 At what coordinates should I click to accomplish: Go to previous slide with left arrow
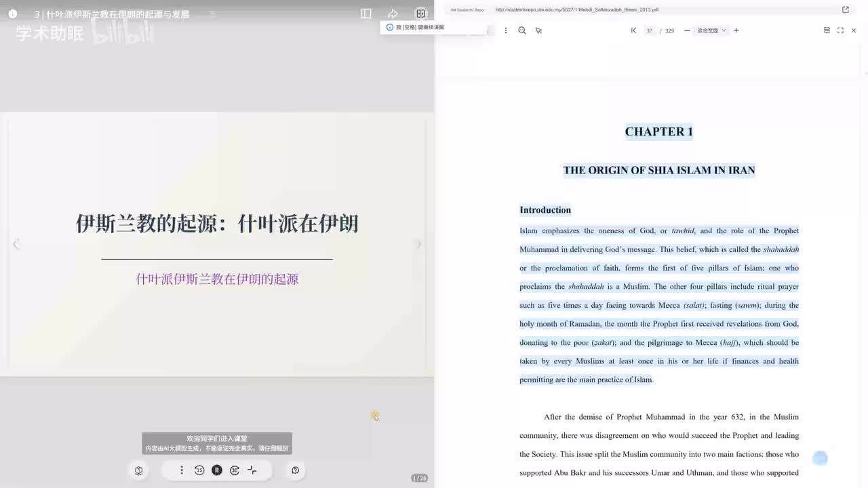point(16,245)
